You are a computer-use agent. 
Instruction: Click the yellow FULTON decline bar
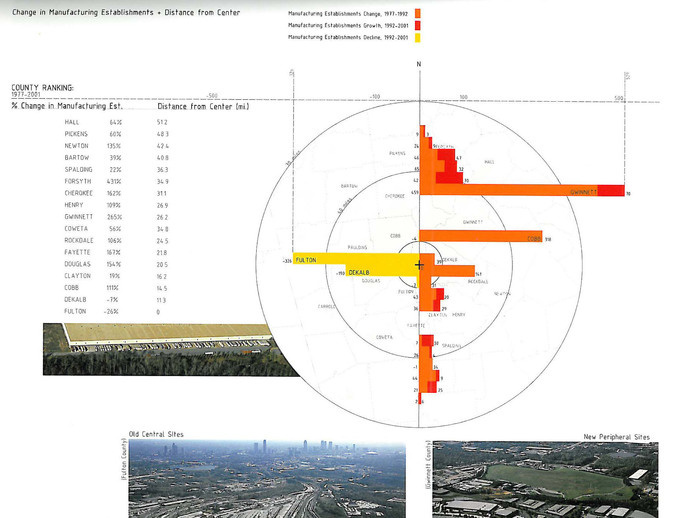click(356, 259)
